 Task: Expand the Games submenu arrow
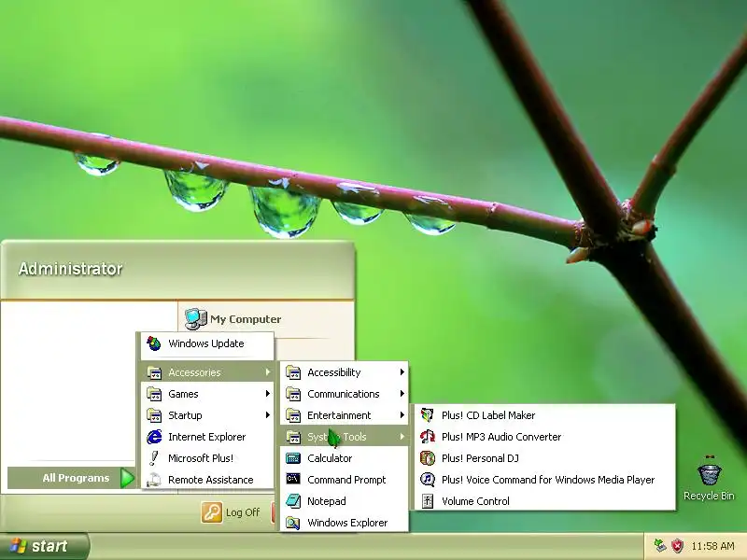point(268,393)
